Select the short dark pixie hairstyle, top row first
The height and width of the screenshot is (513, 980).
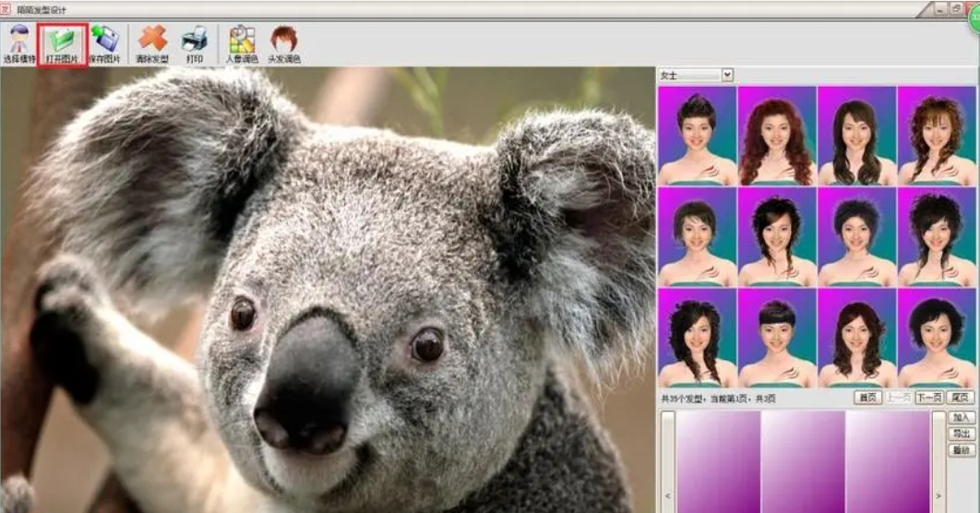(697, 136)
